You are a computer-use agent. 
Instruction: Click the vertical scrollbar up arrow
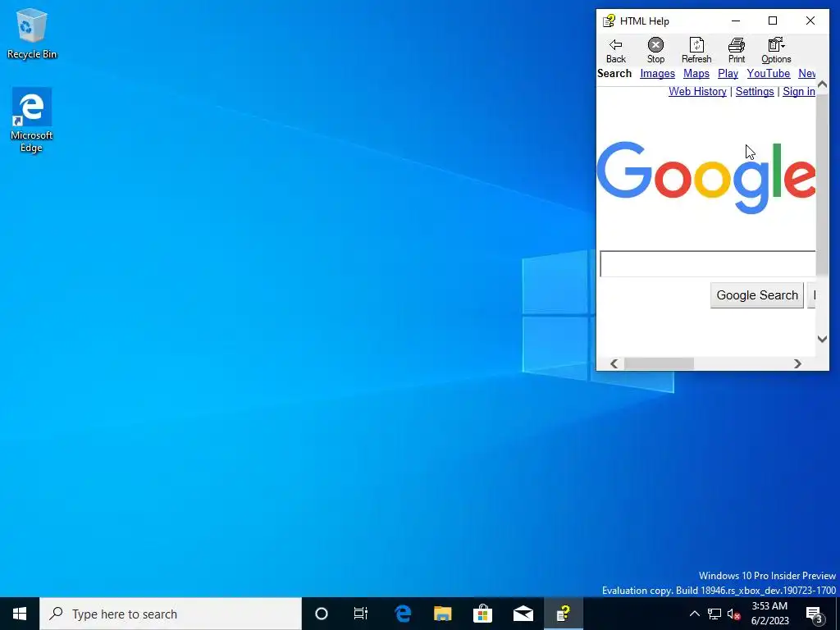pos(822,84)
